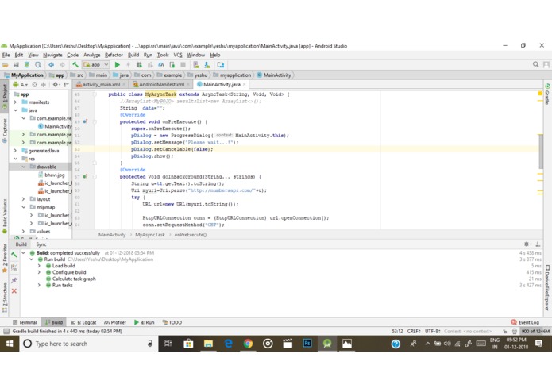
Task: Open the TODO tool window
Action: click(x=172, y=322)
